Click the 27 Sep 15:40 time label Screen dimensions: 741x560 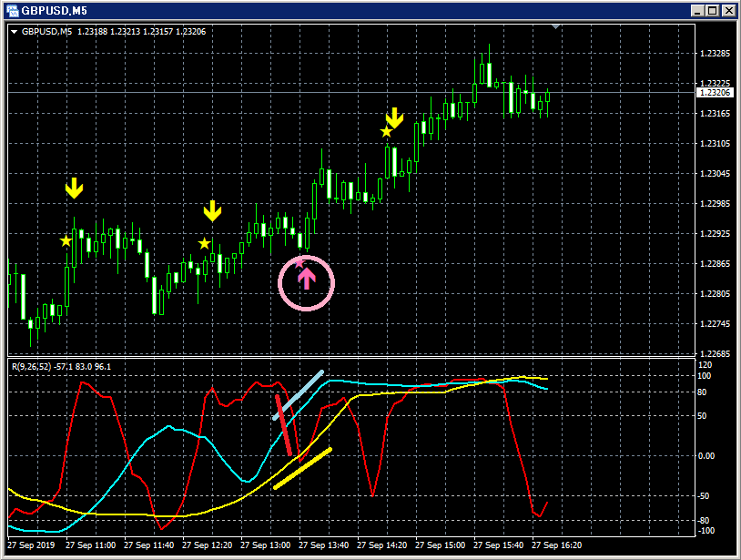coord(499,545)
